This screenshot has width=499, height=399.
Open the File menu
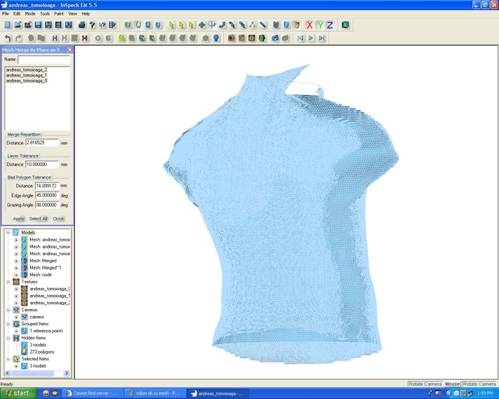tap(6, 14)
